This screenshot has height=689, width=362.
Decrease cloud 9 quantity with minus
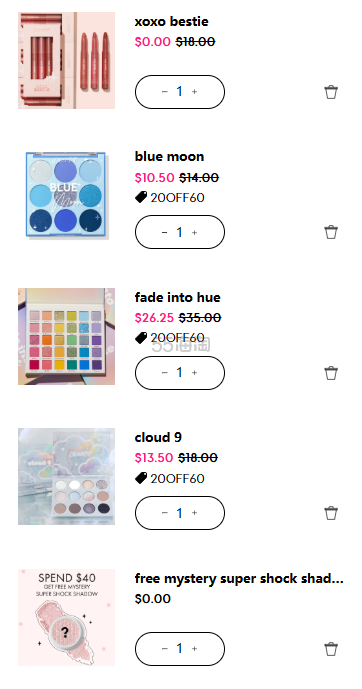165,513
